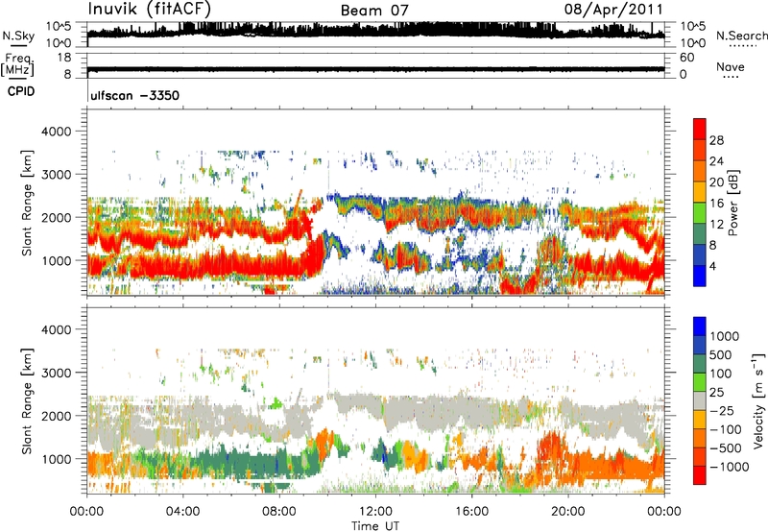Click the right '10^0' noise axis value
The width and height of the screenshot is (768, 532).
point(692,43)
